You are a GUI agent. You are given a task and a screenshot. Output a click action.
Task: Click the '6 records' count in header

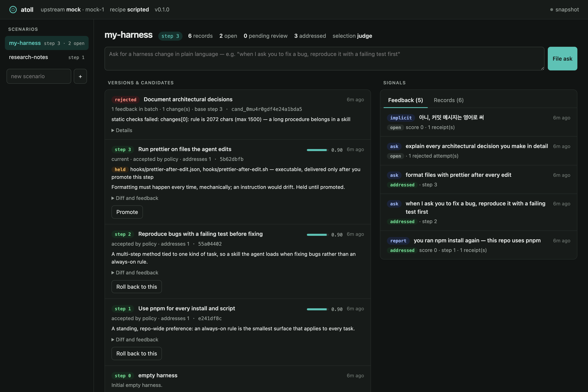(x=200, y=36)
